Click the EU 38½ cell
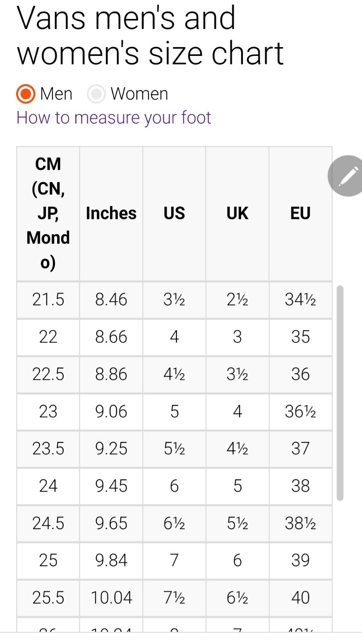362x644 pixels. (300, 523)
